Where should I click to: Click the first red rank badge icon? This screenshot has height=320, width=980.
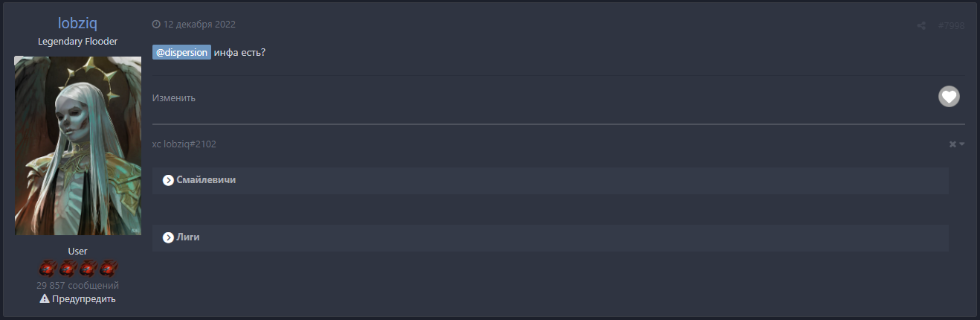[48, 268]
